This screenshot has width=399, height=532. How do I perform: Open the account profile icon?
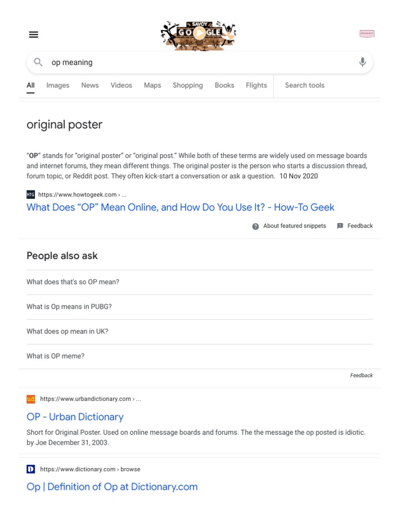367,34
